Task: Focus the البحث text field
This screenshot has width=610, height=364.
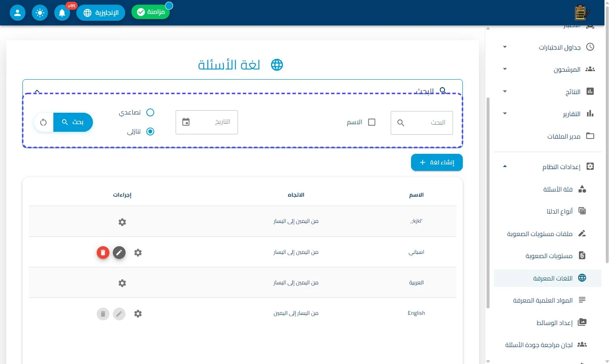Action: coord(422,123)
